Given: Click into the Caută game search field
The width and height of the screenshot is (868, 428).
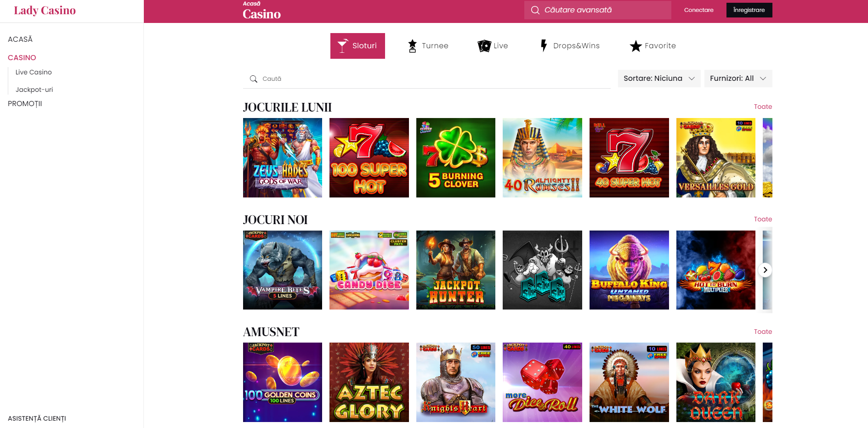Looking at the screenshot, I should click(427, 79).
